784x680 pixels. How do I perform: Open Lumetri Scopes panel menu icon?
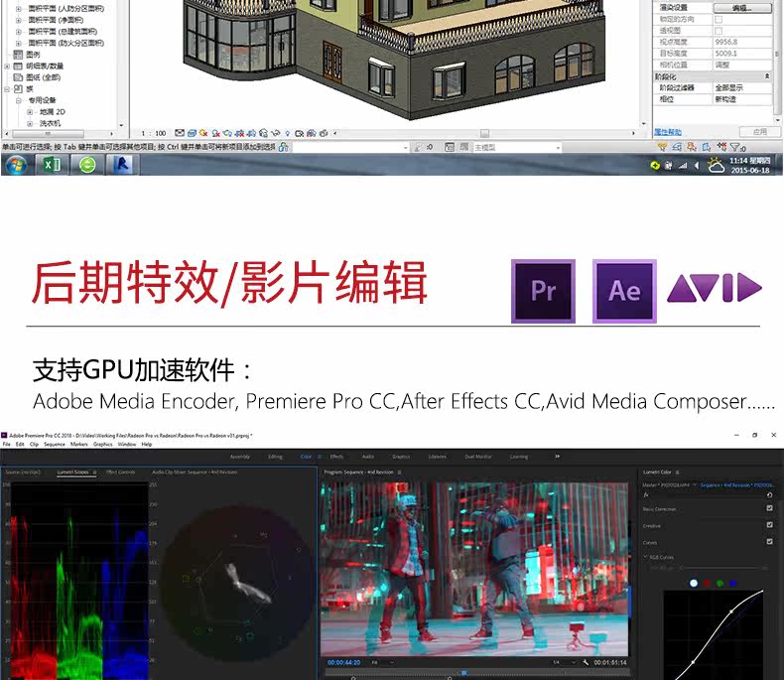[94, 472]
